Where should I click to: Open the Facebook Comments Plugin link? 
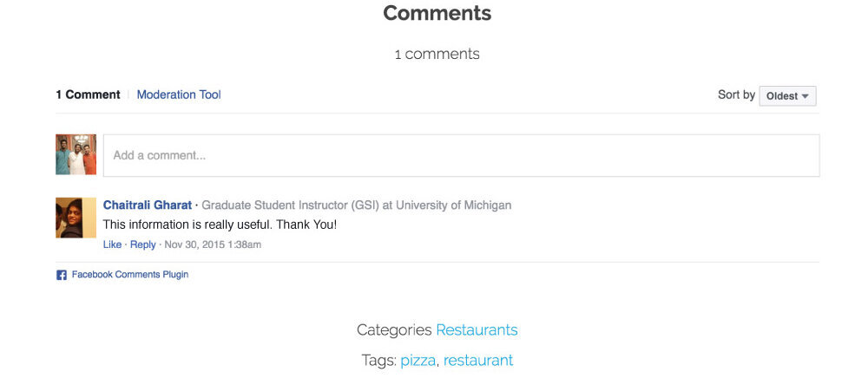pyautogui.click(x=130, y=274)
